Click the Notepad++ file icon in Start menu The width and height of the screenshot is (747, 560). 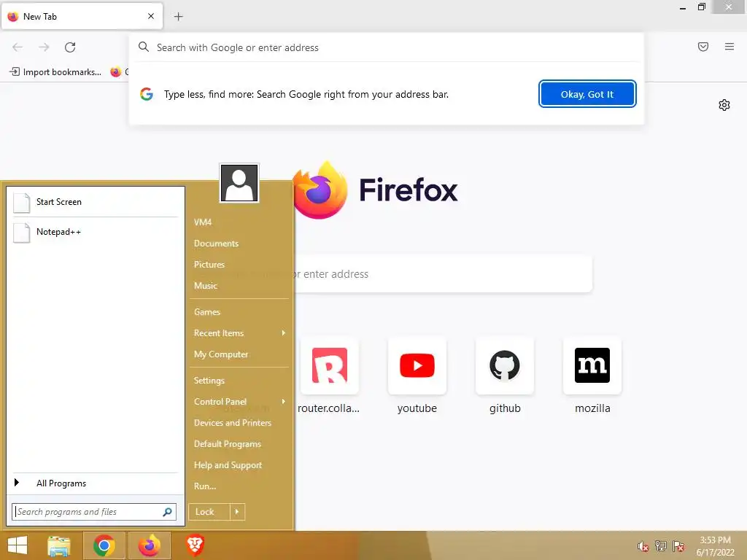pyautogui.click(x=21, y=233)
